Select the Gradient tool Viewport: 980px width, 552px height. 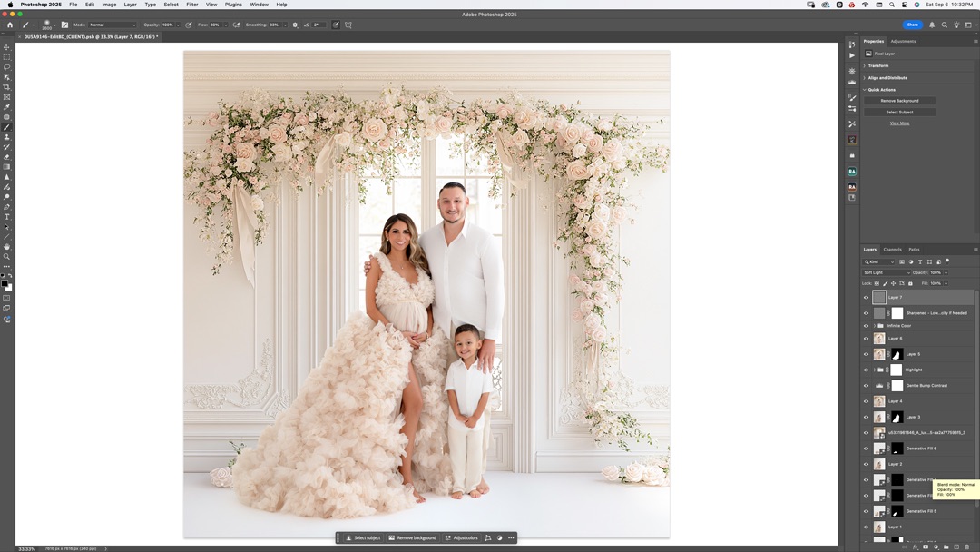coord(7,167)
